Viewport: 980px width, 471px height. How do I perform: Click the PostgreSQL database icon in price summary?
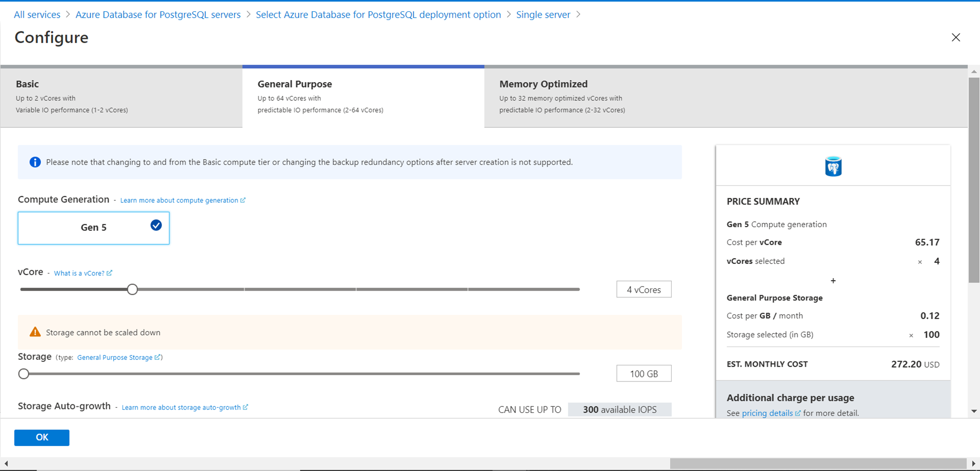coord(833,166)
